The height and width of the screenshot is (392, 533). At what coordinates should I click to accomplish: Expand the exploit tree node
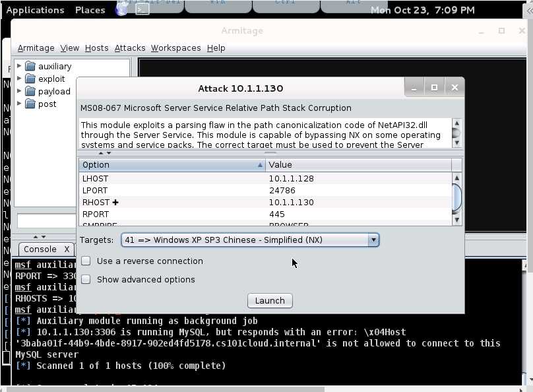pyautogui.click(x=19, y=78)
